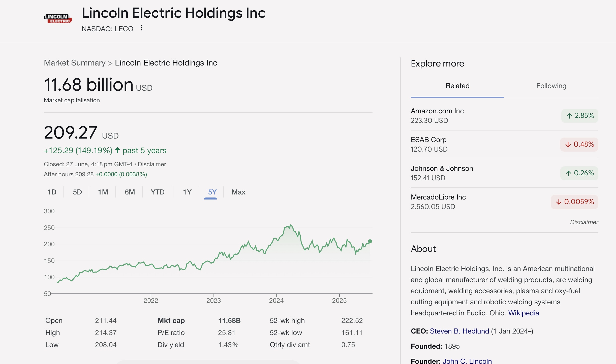The width and height of the screenshot is (616, 364).
Task: Open the John C. Lincoln founder link
Action: tap(467, 361)
